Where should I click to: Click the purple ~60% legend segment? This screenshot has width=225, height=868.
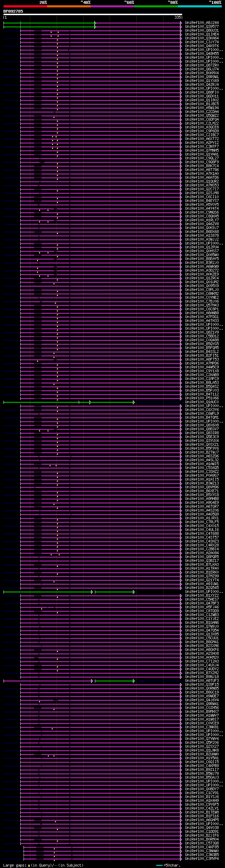112,6
